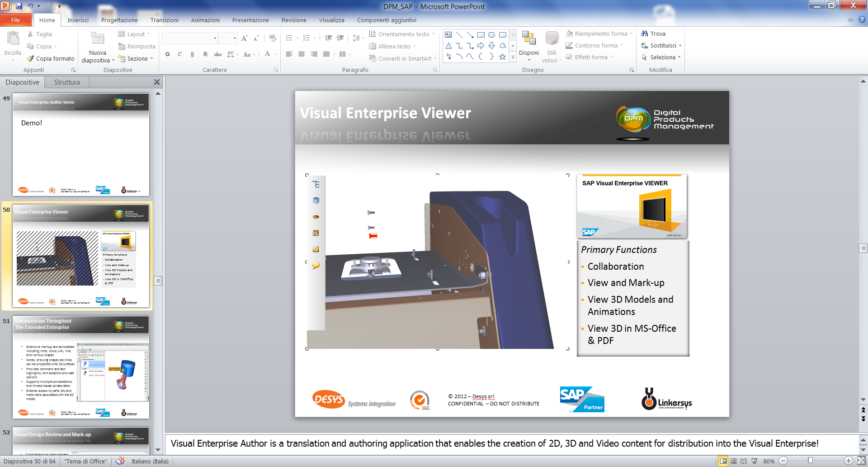868x467 pixels.
Task: Clear all formatting eraser icon
Action: point(272,38)
